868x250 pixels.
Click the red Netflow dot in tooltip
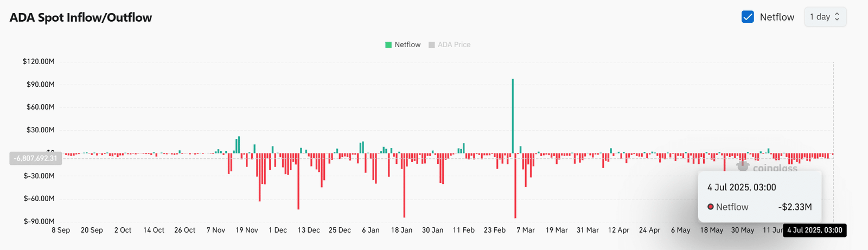click(710, 207)
